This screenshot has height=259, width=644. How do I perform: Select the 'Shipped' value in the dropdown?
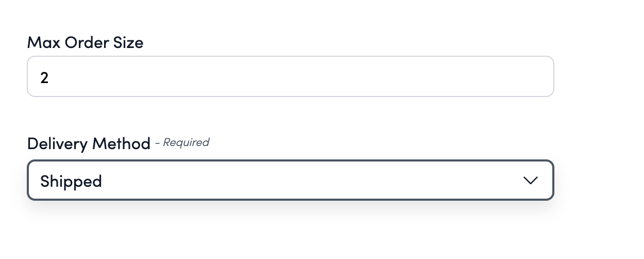(x=71, y=181)
